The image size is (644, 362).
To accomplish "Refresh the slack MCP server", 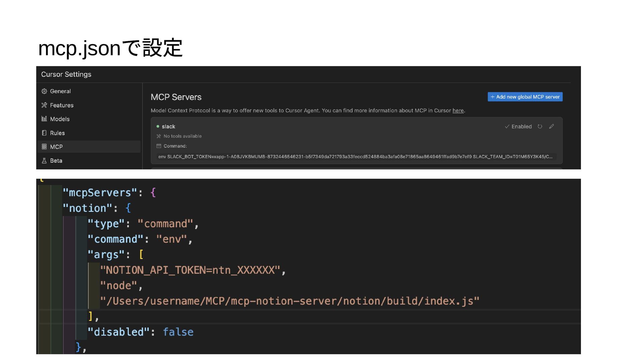I will [x=540, y=126].
